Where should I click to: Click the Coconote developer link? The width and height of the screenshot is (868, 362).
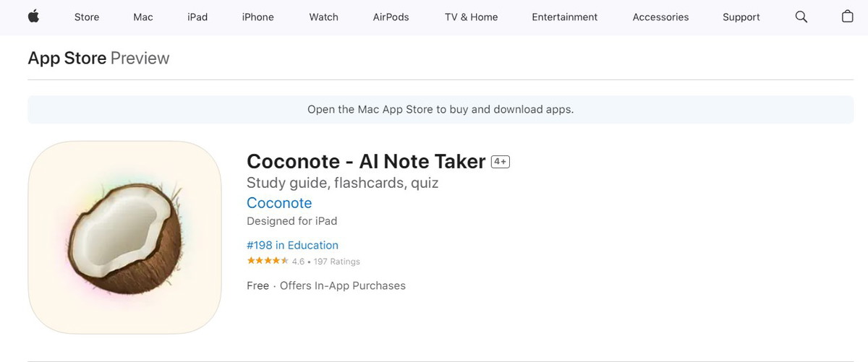pyautogui.click(x=279, y=203)
